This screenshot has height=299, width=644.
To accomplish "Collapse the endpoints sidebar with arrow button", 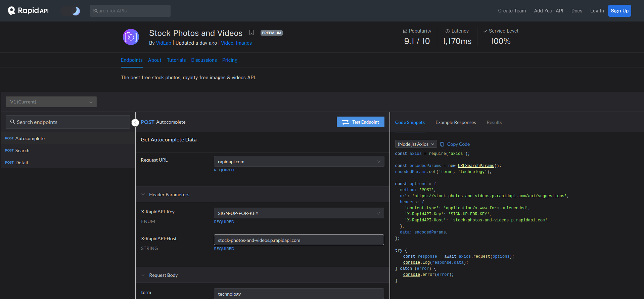I will tap(135, 123).
